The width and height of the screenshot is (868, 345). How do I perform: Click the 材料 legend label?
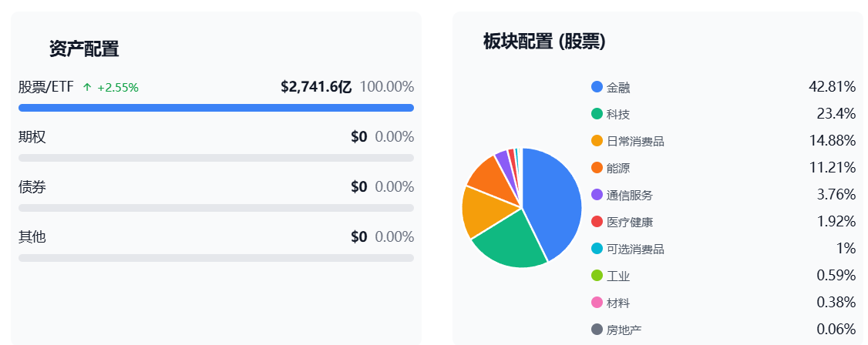(618, 303)
